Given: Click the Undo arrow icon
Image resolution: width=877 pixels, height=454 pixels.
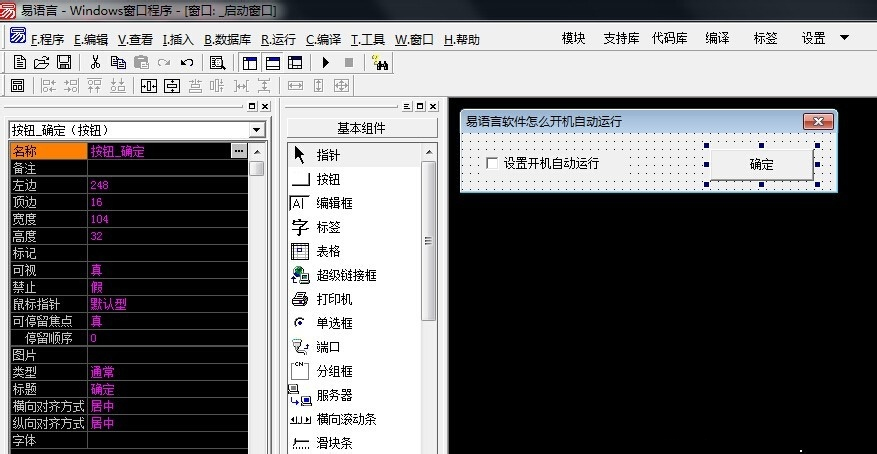Looking at the screenshot, I should (x=187, y=63).
